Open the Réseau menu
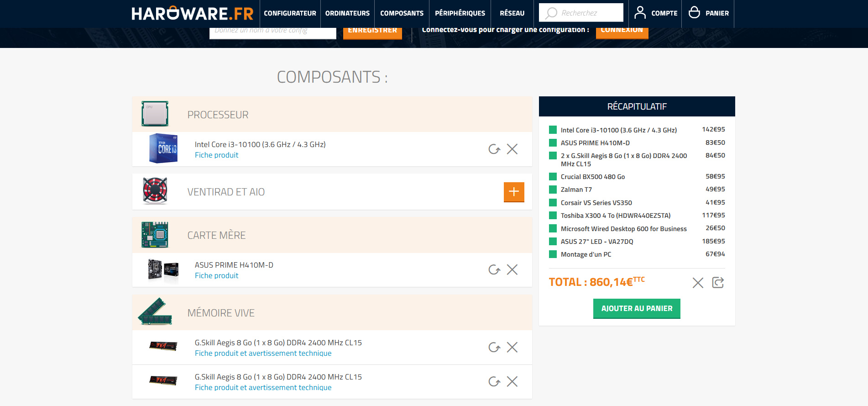 point(512,13)
